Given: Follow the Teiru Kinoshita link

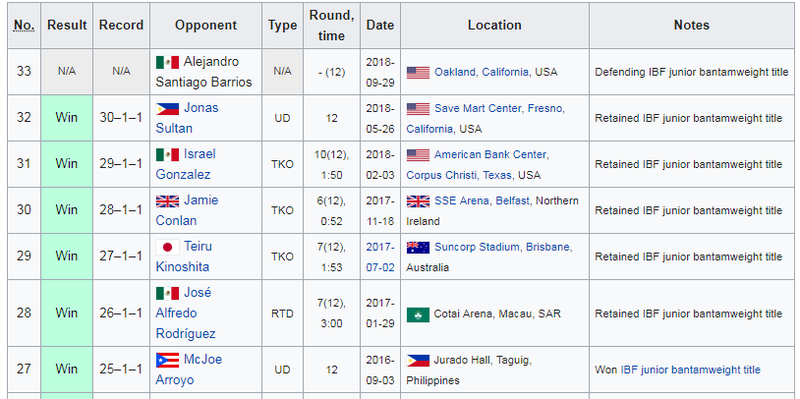Looking at the screenshot, I should [x=184, y=257].
